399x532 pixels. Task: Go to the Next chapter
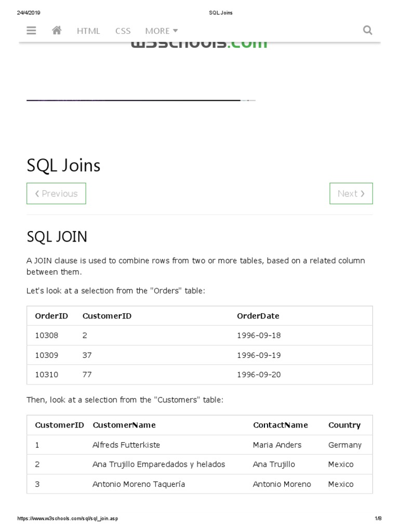[x=351, y=193]
